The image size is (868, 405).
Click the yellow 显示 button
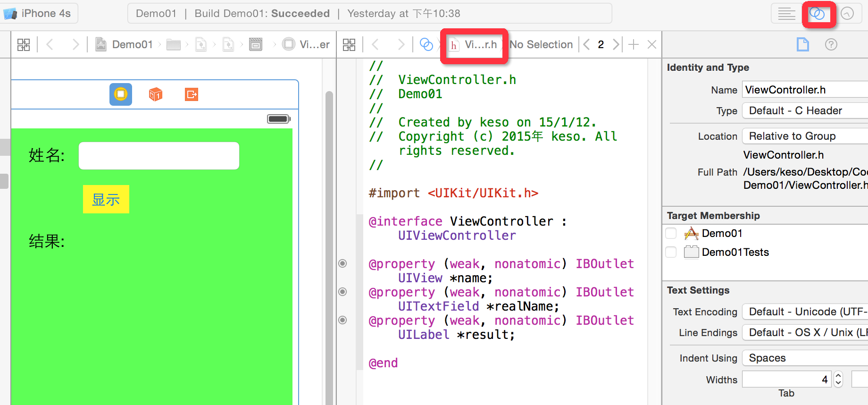pyautogui.click(x=106, y=199)
